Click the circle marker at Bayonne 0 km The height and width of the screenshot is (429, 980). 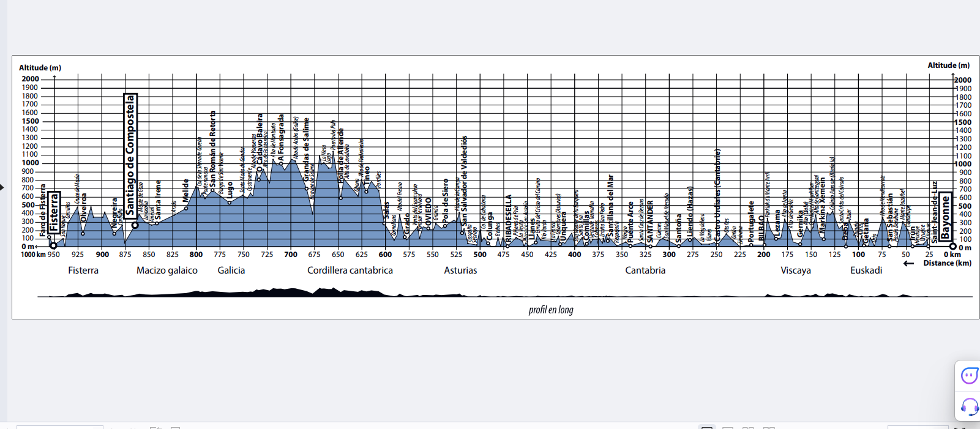[952, 247]
